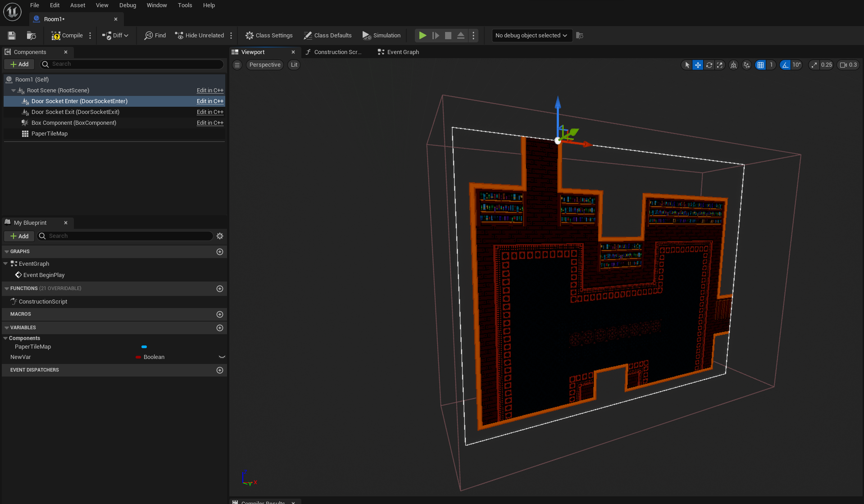864x504 pixels.
Task: Toggle grid snapping in viewport
Action: click(760, 65)
